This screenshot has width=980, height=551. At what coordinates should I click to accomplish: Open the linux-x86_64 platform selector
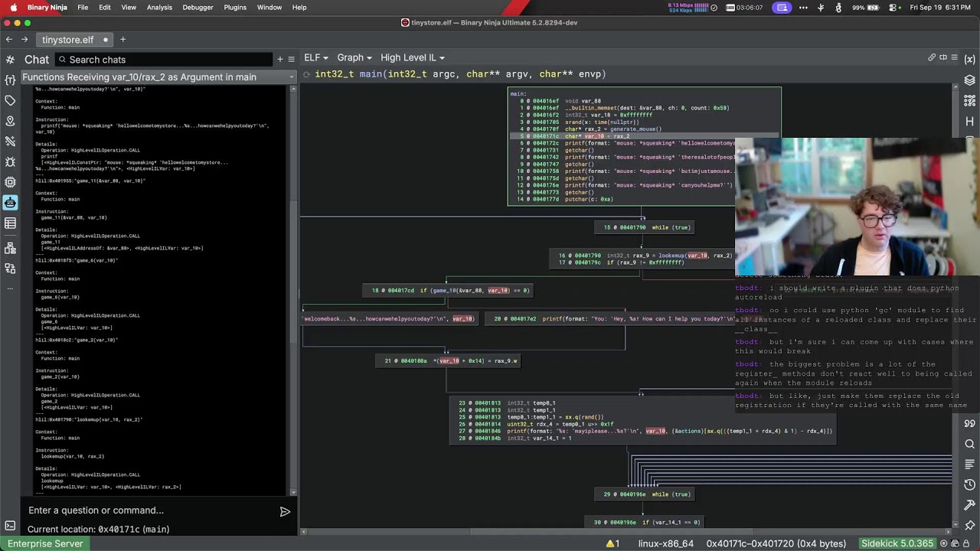pyautogui.click(x=666, y=543)
